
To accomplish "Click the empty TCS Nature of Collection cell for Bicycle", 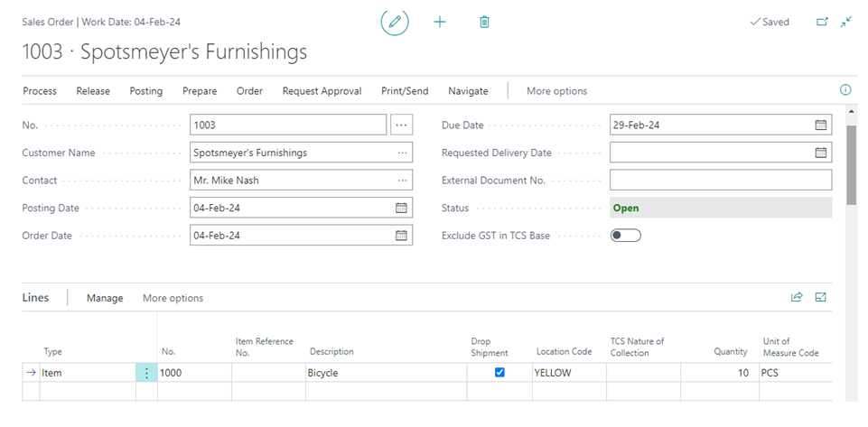I will click(643, 373).
